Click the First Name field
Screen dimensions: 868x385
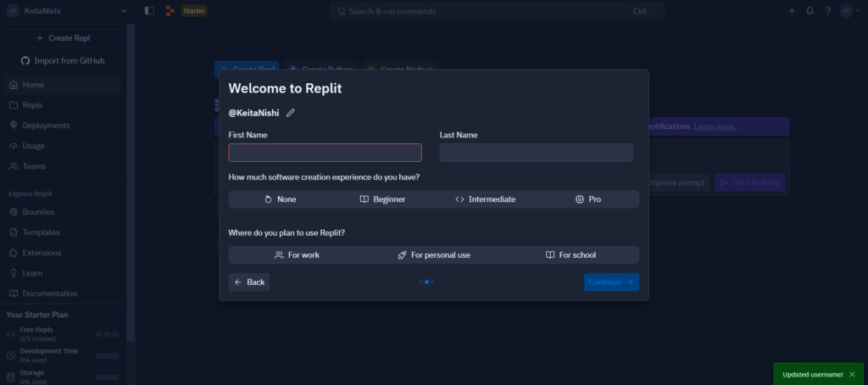[325, 153]
